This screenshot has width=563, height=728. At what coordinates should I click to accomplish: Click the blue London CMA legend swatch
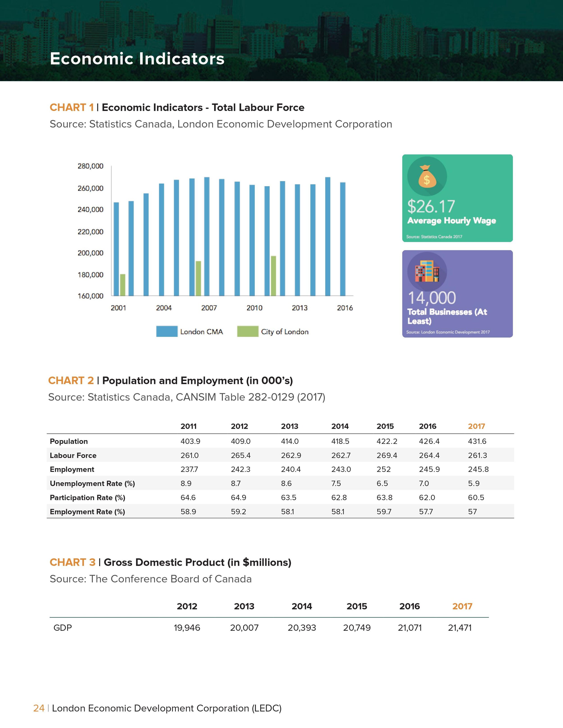pos(167,331)
